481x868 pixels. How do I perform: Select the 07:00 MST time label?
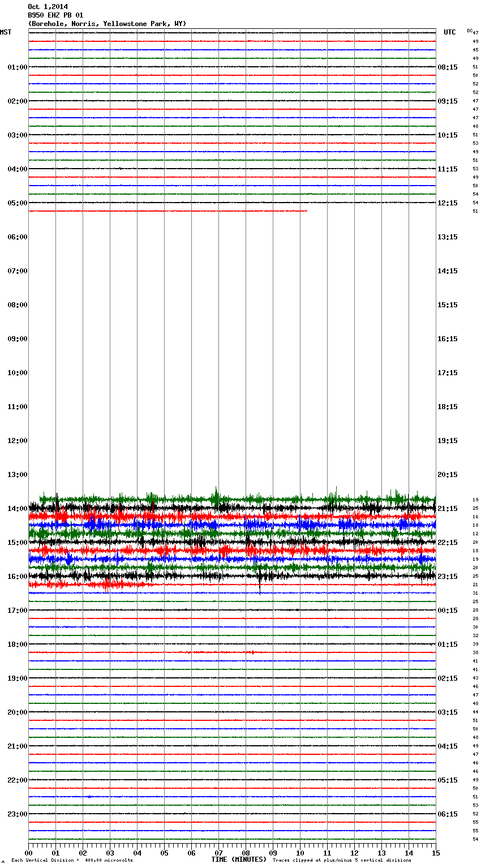18,271
